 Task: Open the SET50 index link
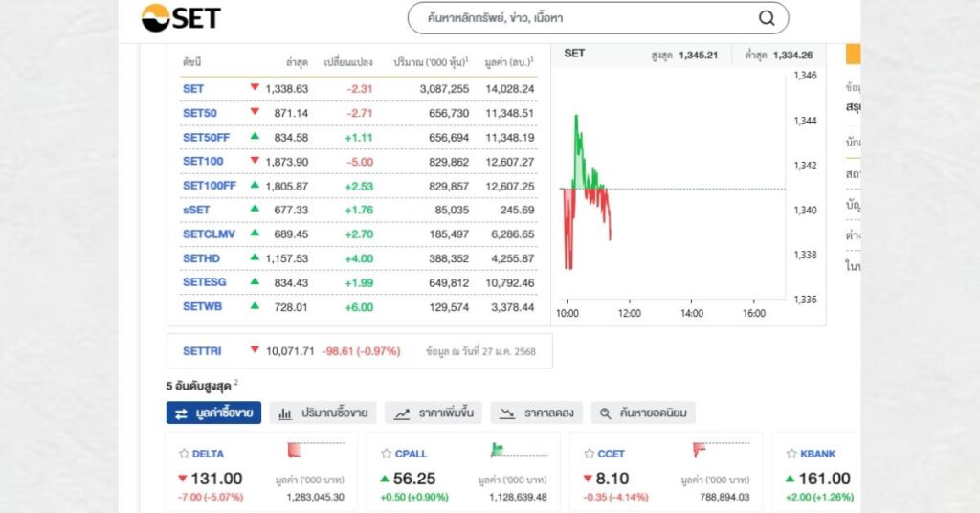coord(199,113)
